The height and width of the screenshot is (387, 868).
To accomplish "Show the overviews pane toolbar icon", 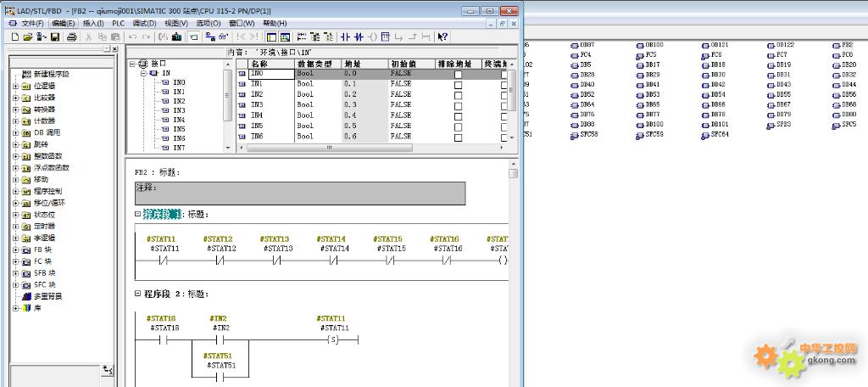I will 271,37.
